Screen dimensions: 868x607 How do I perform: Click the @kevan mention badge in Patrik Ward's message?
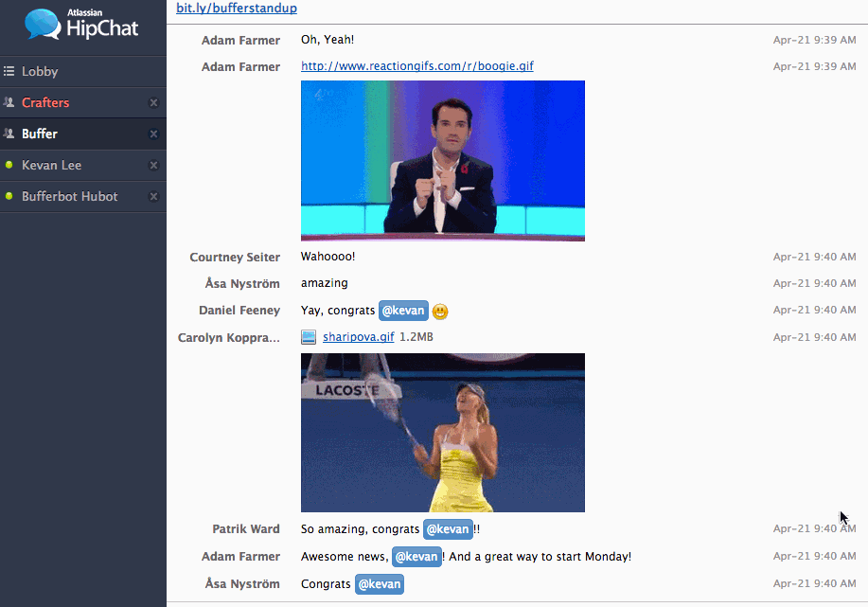[x=447, y=528]
